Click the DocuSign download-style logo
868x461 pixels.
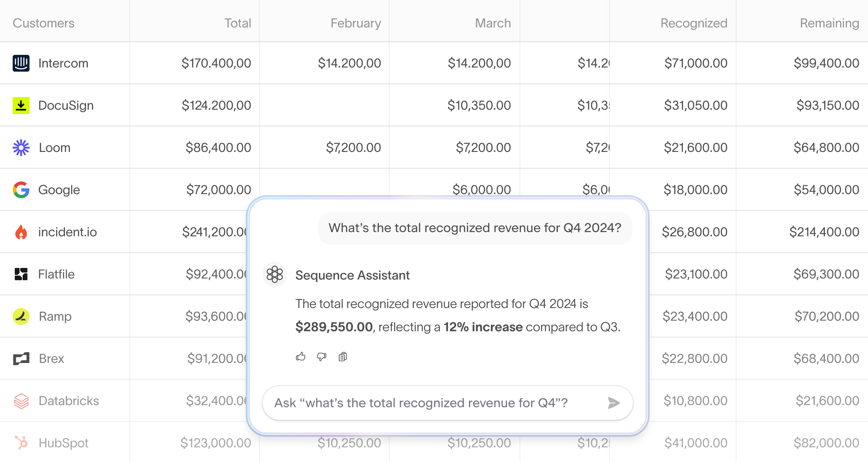click(x=21, y=105)
